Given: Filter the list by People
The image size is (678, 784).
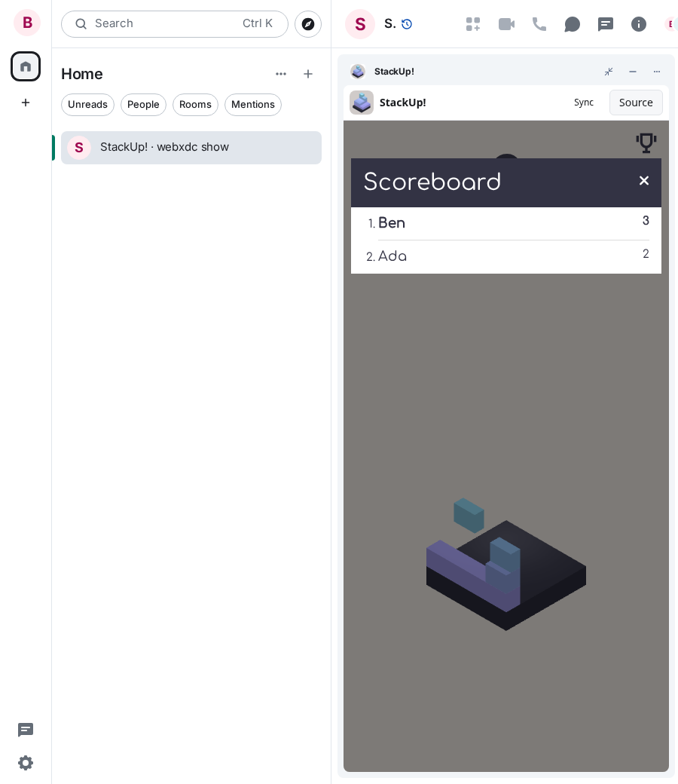Looking at the screenshot, I should pos(143,105).
